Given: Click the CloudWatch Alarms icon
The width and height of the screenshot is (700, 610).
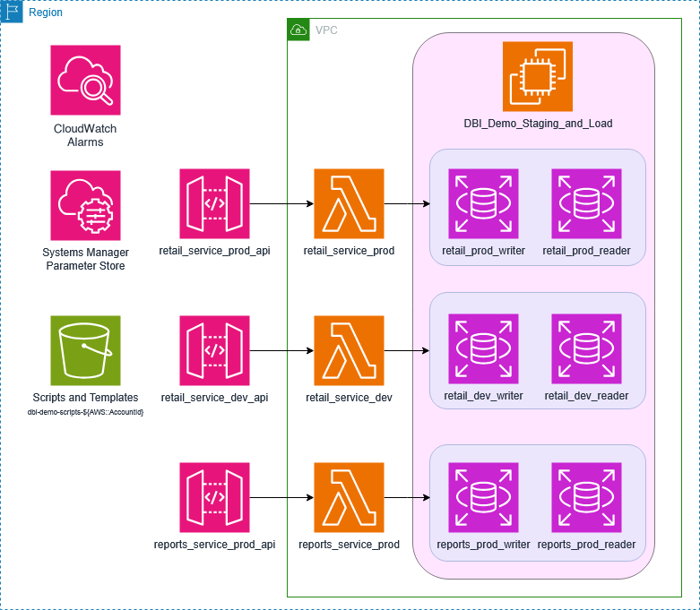Looking at the screenshot, I should (85, 80).
